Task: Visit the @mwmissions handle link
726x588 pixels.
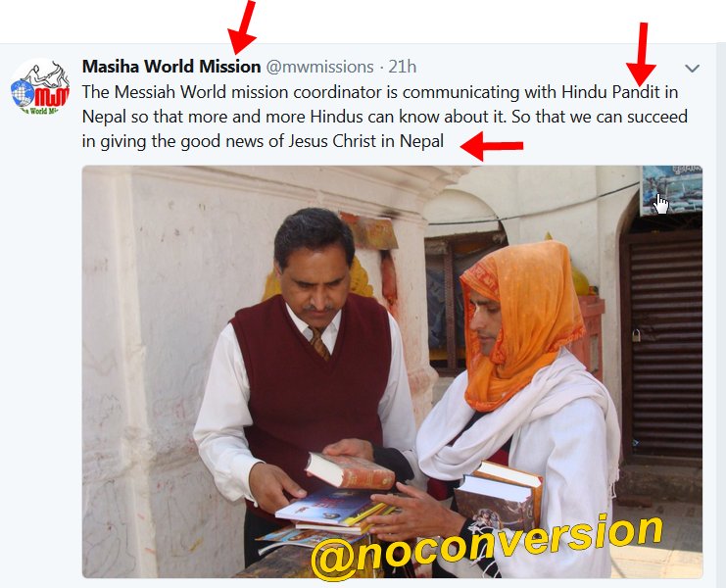Action: pyautogui.click(x=320, y=68)
